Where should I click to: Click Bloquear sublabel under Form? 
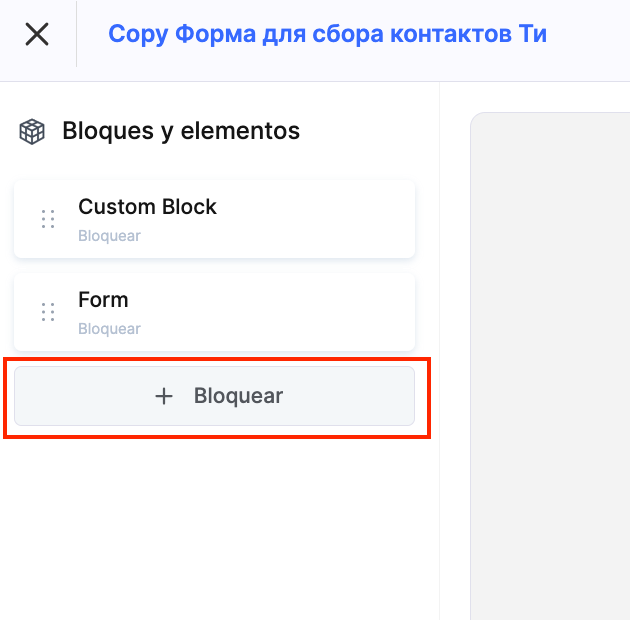109,329
